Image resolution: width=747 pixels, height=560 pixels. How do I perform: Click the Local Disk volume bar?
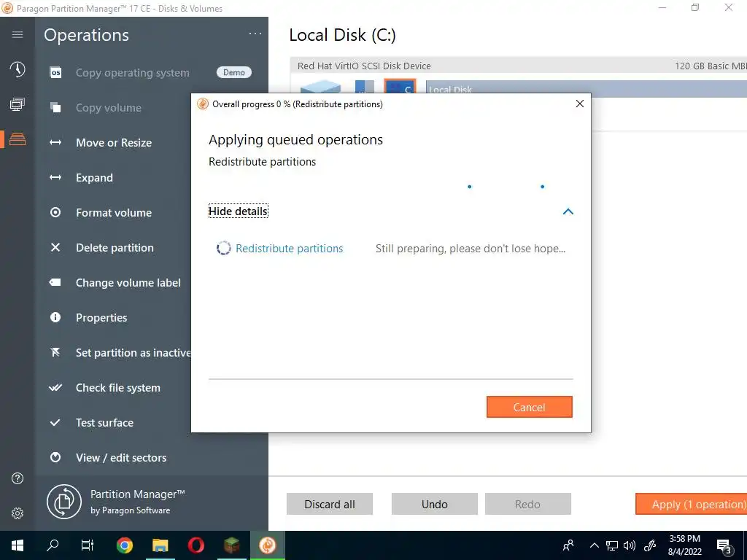tap(586, 89)
